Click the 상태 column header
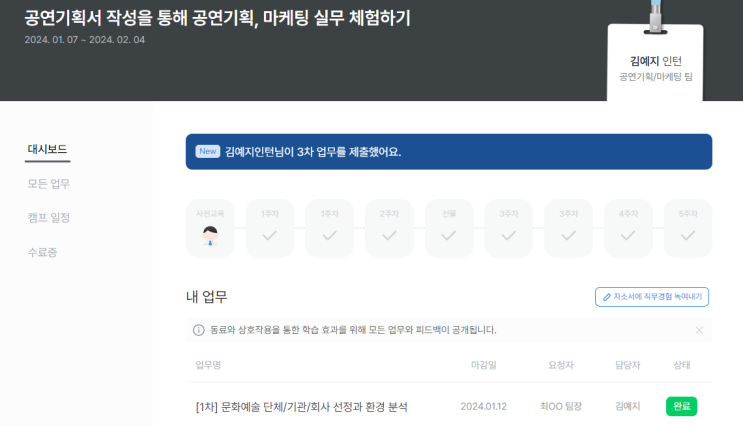The width and height of the screenshot is (743, 426). point(682,366)
